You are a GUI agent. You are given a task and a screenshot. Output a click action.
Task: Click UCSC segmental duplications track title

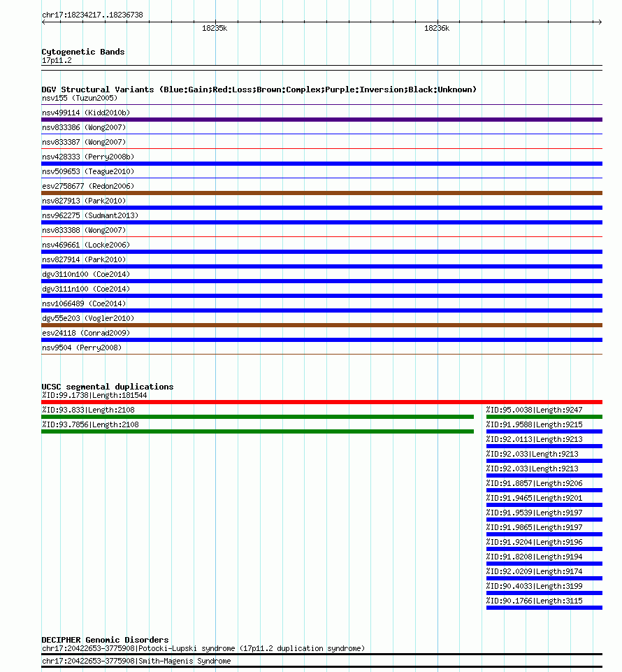coord(108,387)
